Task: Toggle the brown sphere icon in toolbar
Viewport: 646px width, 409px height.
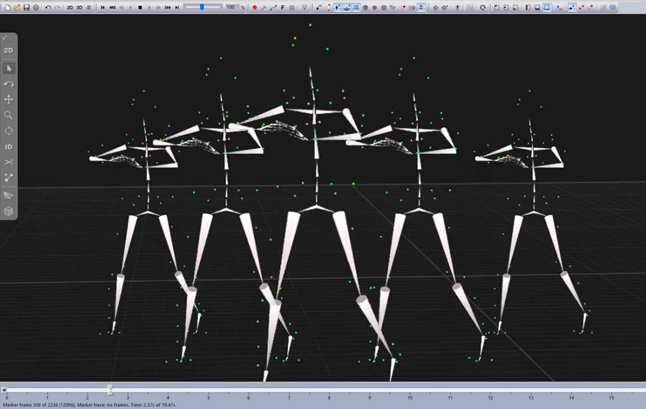Action: tap(374, 7)
